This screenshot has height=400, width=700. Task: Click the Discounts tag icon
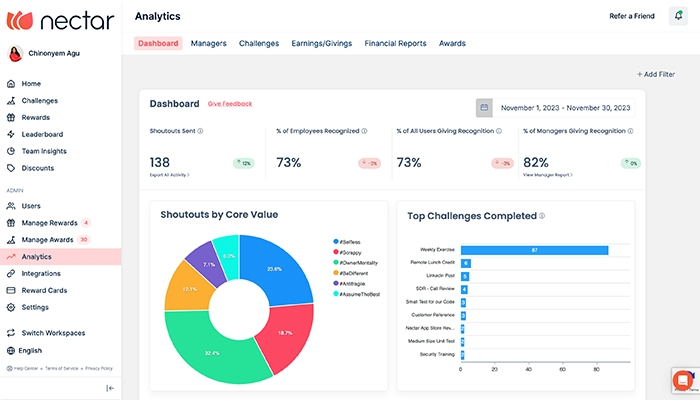11,168
